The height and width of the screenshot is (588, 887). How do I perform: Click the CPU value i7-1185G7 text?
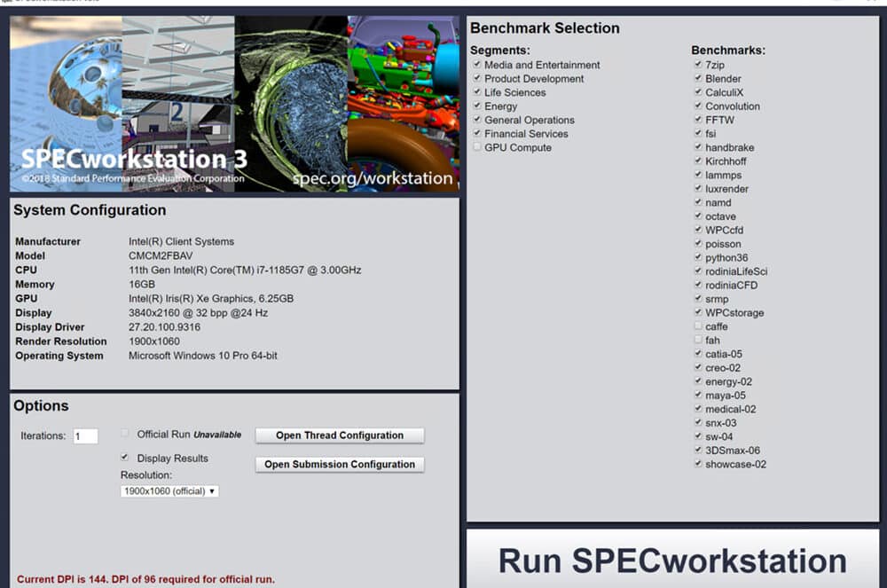click(x=245, y=270)
